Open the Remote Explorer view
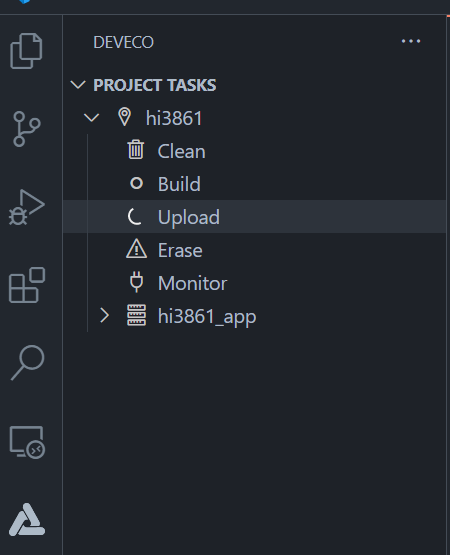The width and height of the screenshot is (450, 555). [27, 442]
